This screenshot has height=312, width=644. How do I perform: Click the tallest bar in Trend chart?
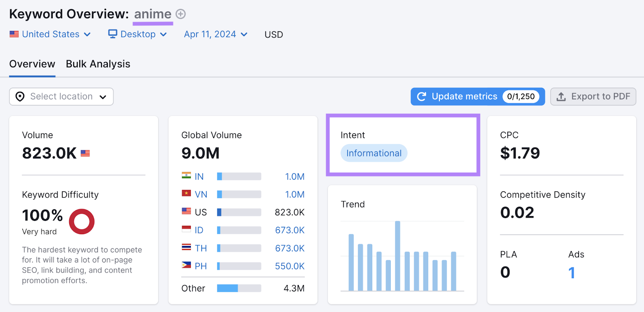pyautogui.click(x=398, y=256)
